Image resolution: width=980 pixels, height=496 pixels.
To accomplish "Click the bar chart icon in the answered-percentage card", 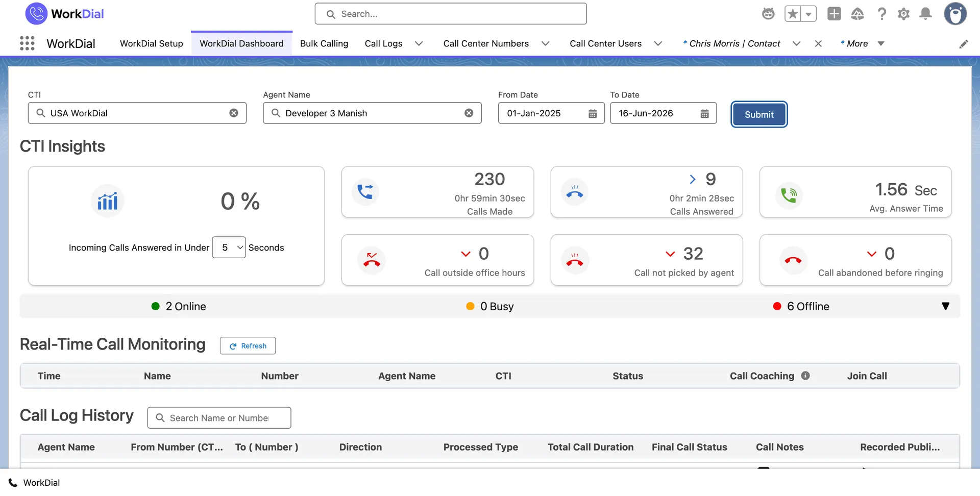I will tap(107, 201).
